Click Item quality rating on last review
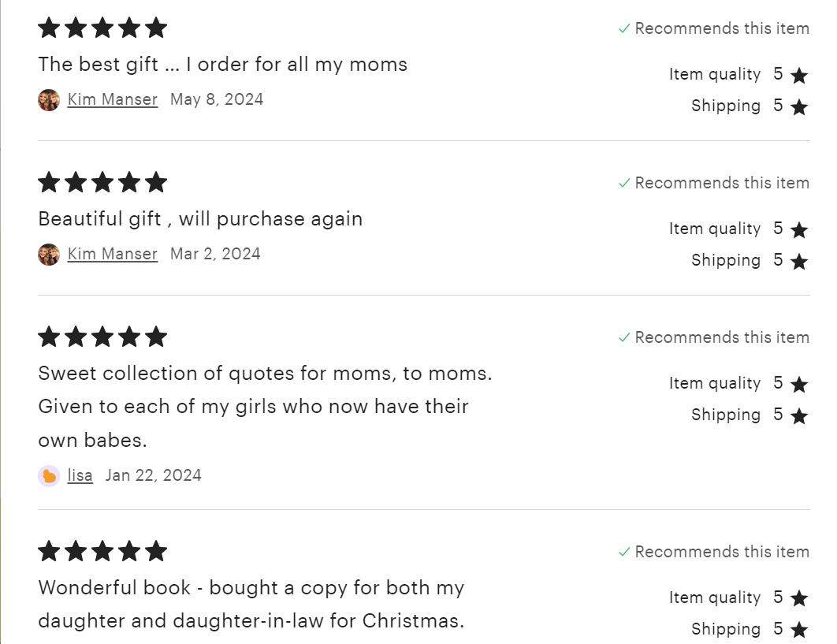The image size is (837, 644). pyautogui.click(x=738, y=598)
